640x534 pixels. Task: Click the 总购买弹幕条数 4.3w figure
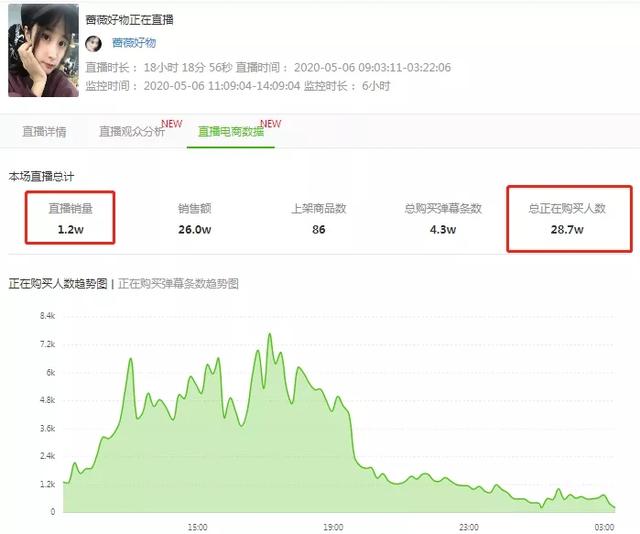pos(443,229)
